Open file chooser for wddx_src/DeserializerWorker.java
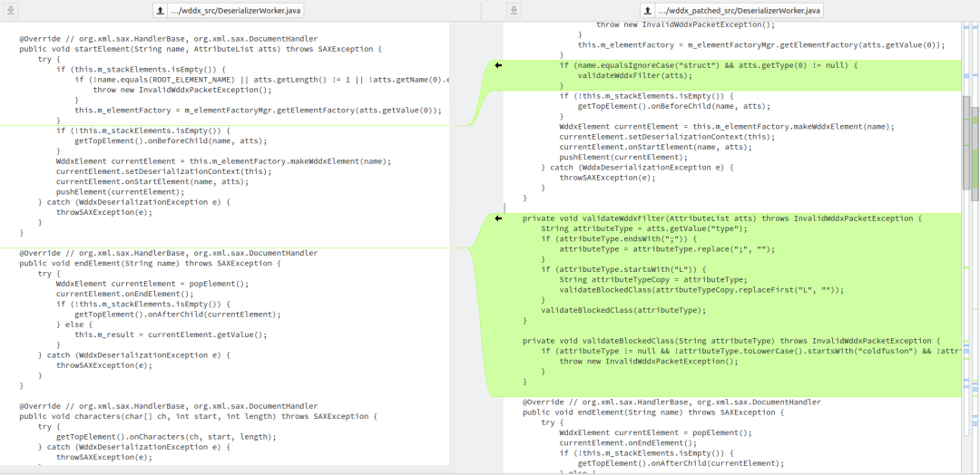This screenshot has width=980, height=475. 228,10
